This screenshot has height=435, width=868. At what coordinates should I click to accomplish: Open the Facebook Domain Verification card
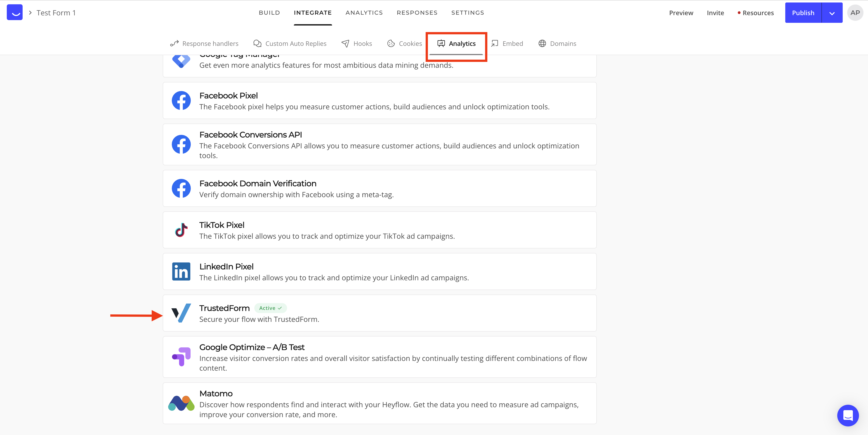[x=380, y=189]
